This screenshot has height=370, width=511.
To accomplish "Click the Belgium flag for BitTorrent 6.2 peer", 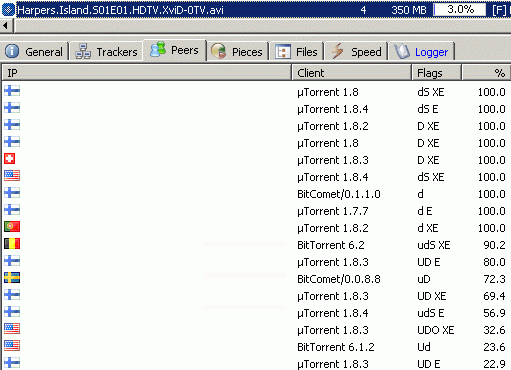I will (x=12, y=243).
